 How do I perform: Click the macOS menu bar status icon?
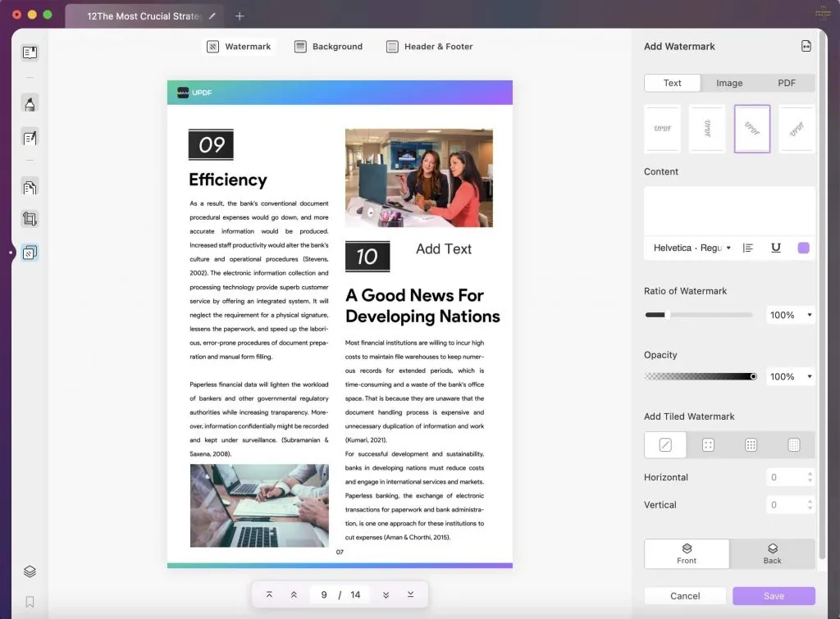click(823, 11)
